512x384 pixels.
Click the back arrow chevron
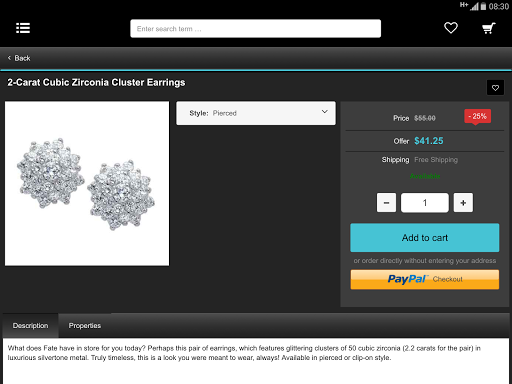click(x=9, y=58)
